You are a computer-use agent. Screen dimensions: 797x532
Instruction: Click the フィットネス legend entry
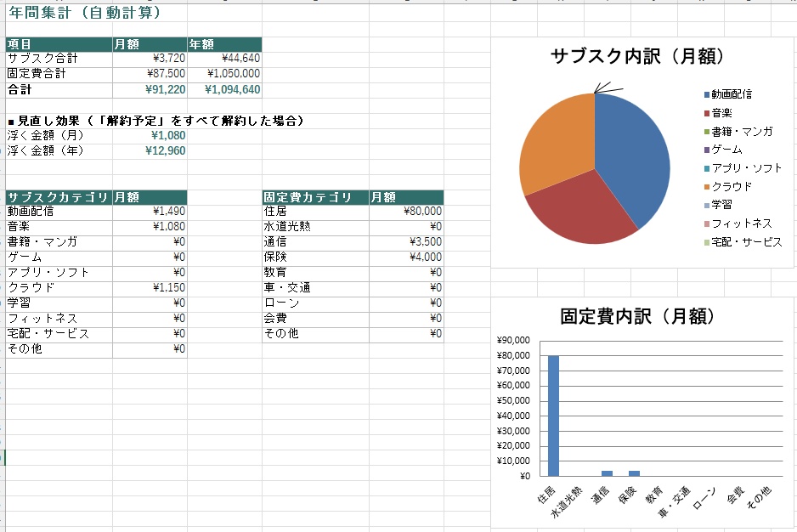pyautogui.click(x=738, y=224)
